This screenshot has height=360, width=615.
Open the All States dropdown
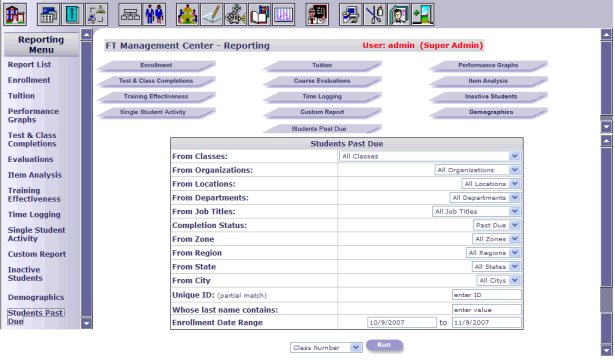496,267
